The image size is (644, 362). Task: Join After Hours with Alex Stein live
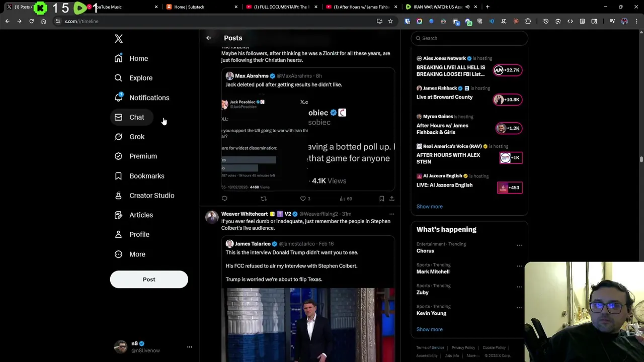[510, 158]
